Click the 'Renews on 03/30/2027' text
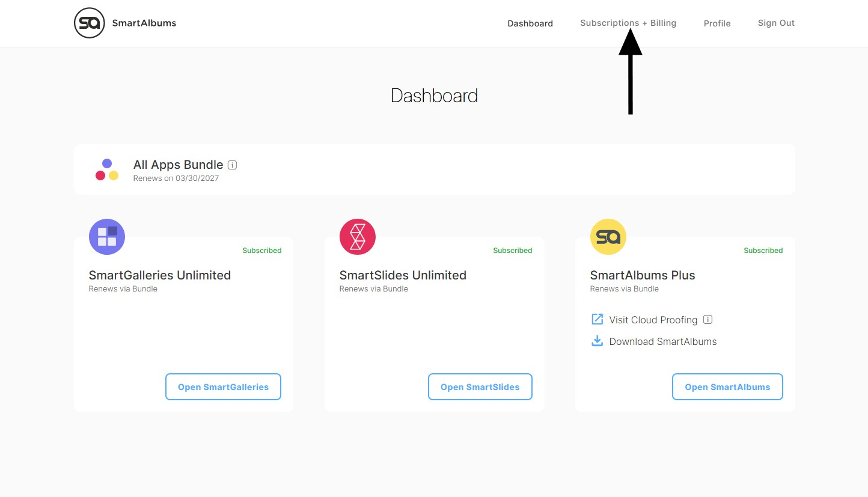The image size is (868, 497). click(176, 178)
